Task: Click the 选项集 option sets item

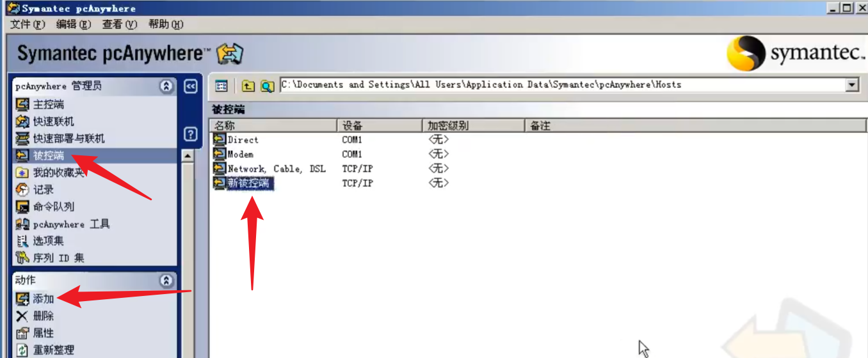Action: point(48,241)
